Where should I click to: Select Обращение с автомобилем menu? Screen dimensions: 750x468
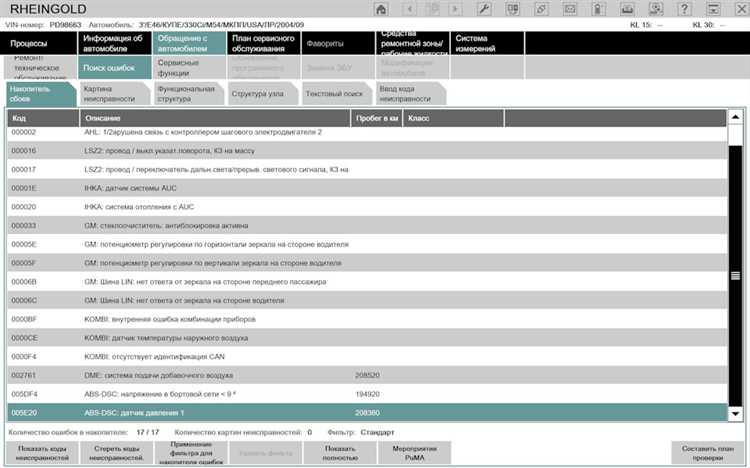click(189, 43)
